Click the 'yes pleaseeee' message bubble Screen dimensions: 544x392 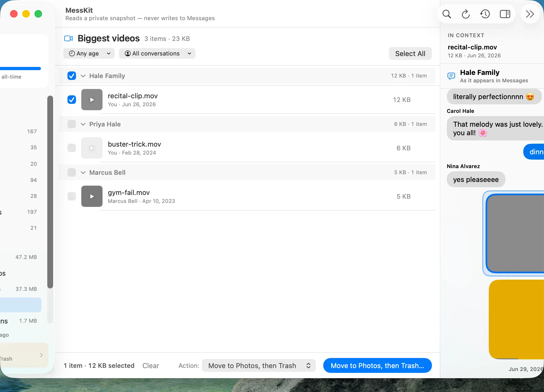(x=476, y=179)
